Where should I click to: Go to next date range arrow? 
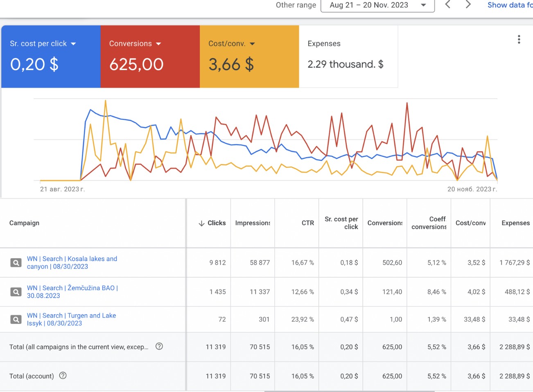pyautogui.click(x=468, y=5)
